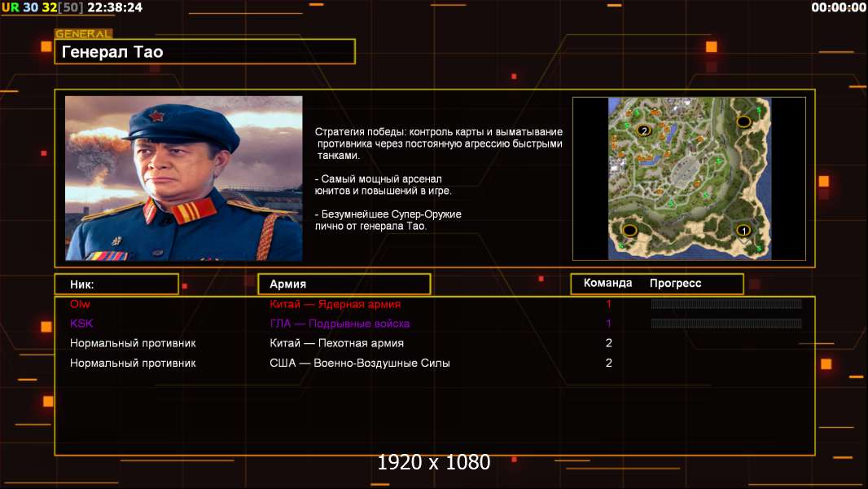Click the Olw loading progress bar
The height and width of the screenshot is (489, 868).
pos(726,303)
